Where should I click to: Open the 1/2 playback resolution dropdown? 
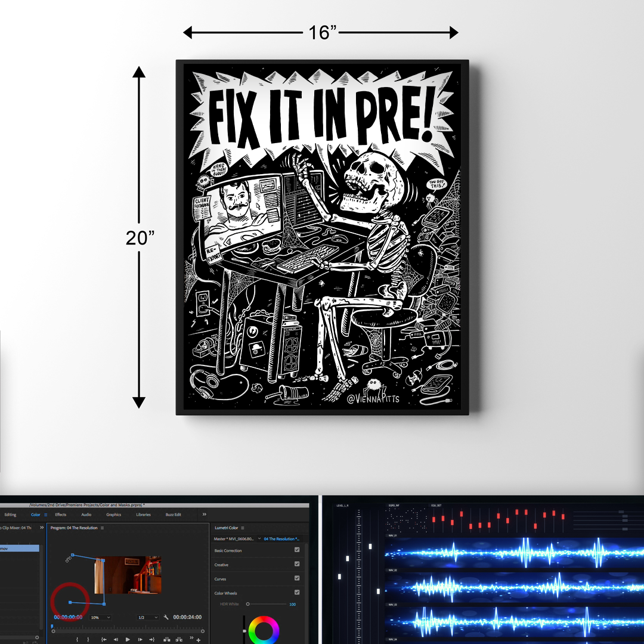click(x=147, y=617)
